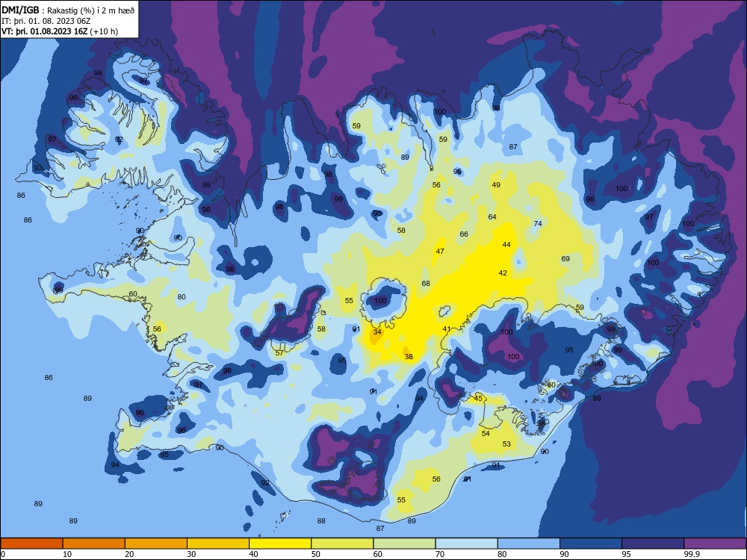Click the purple above-99.9 legend swatch

point(715,544)
